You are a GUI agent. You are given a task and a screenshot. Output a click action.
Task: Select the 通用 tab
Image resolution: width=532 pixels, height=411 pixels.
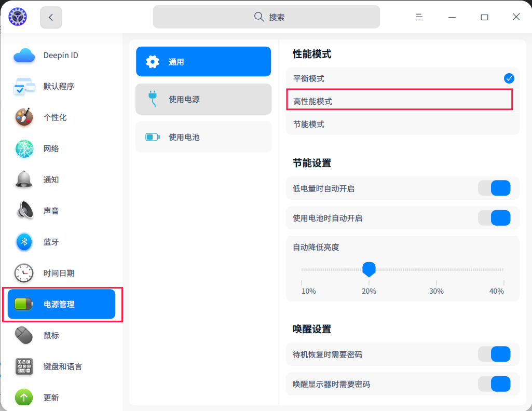[x=203, y=61]
